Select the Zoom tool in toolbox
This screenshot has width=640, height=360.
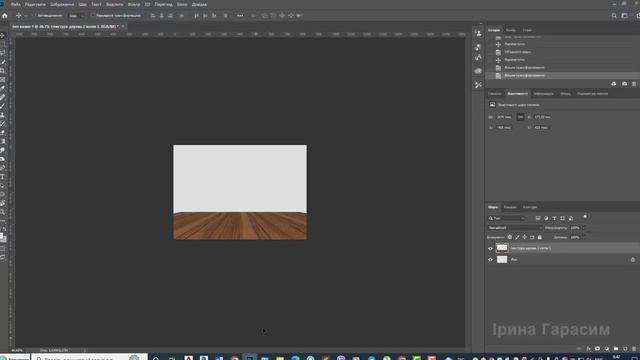(x=2, y=212)
